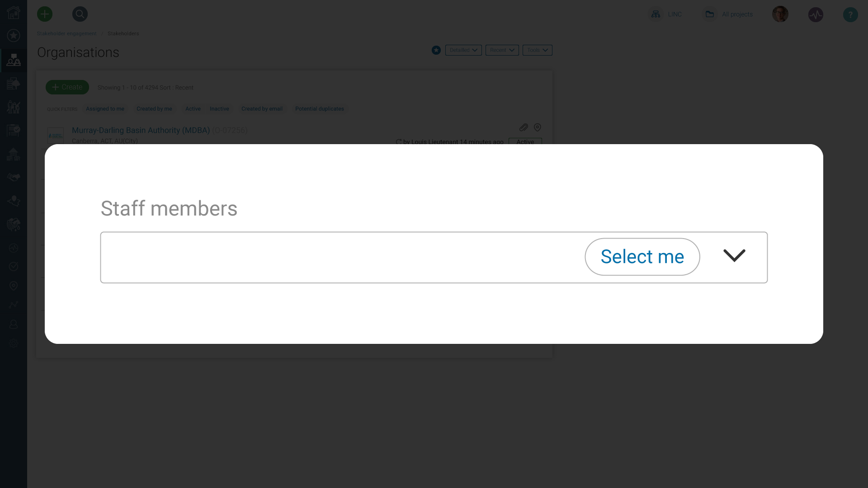Open the help question mark icon
This screenshot has height=488, width=868.
tap(850, 14)
